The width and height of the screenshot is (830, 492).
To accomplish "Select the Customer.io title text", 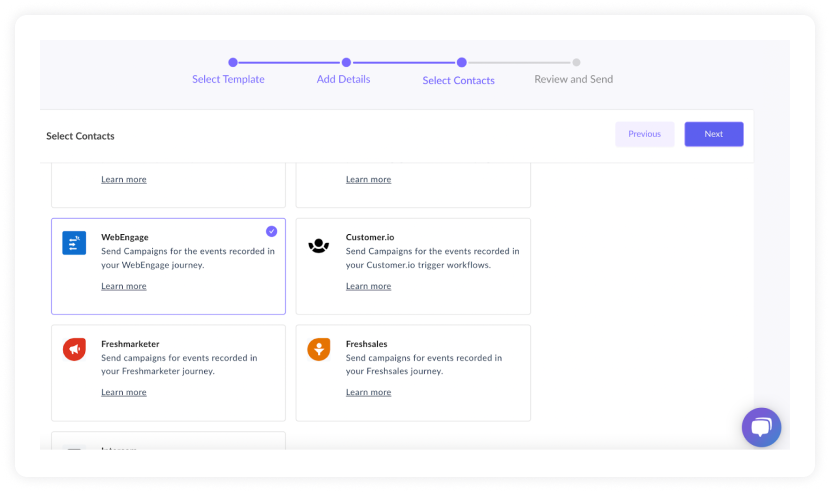I will [x=370, y=237].
